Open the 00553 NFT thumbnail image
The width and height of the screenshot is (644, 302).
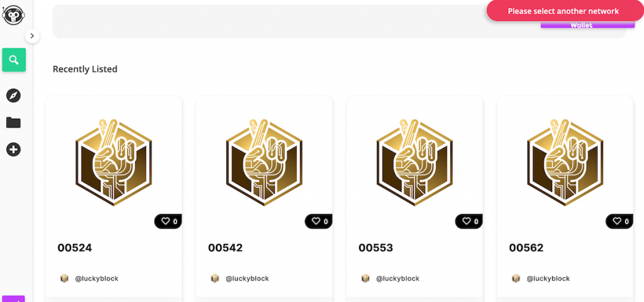pyautogui.click(x=415, y=162)
